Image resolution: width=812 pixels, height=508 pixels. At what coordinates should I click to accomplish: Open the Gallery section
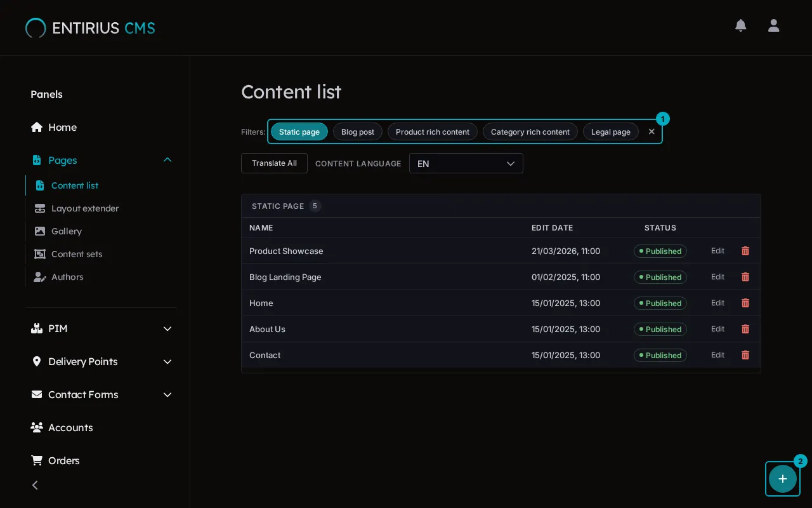click(101, 231)
